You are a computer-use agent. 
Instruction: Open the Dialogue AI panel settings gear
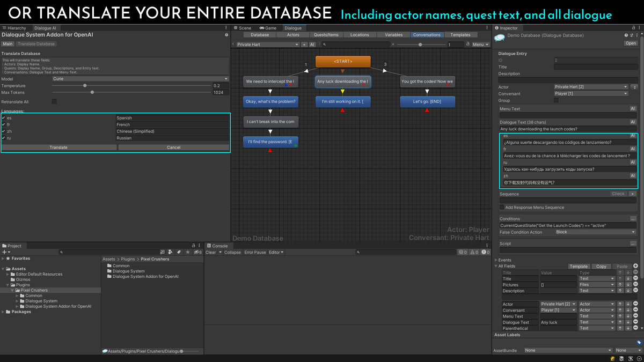pos(226,35)
